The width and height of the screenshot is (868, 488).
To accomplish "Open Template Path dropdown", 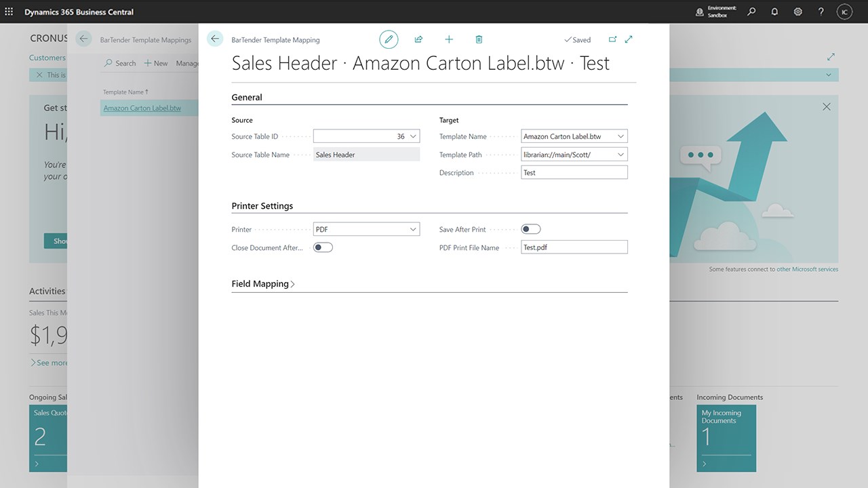I will 620,155.
